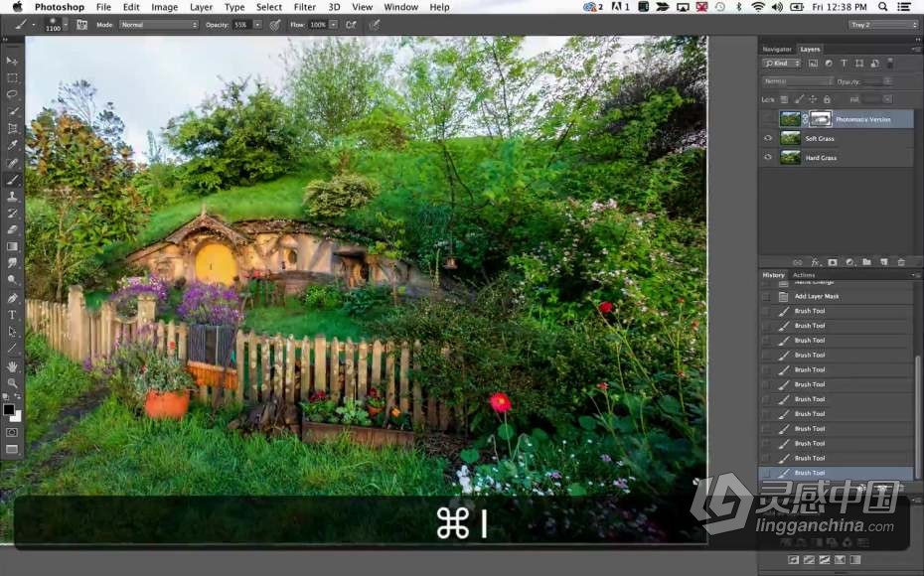Filter layers for smart objects
This screenshot has width=924, height=576.
point(874,63)
